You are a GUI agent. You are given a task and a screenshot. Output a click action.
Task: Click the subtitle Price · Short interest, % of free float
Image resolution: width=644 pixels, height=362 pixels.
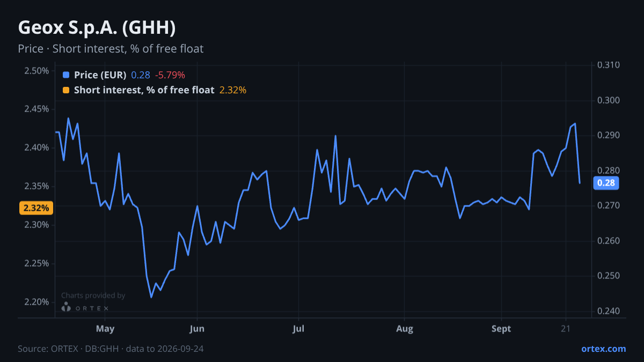111,49
